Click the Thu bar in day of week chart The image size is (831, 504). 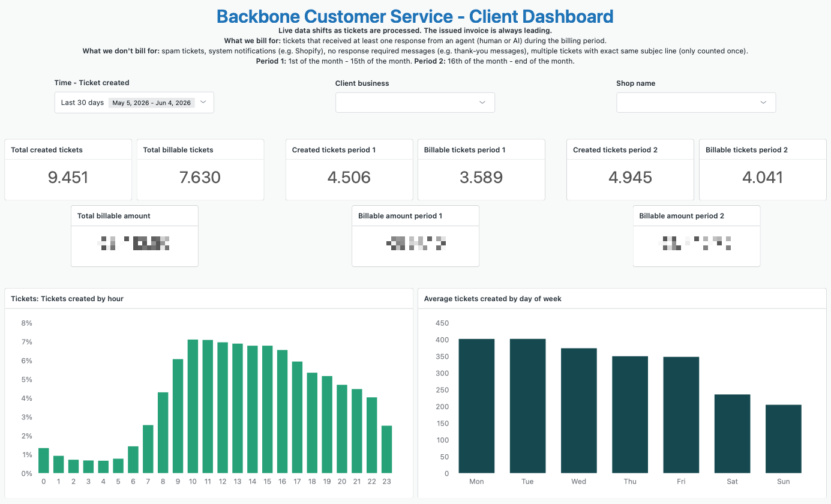coord(630,415)
